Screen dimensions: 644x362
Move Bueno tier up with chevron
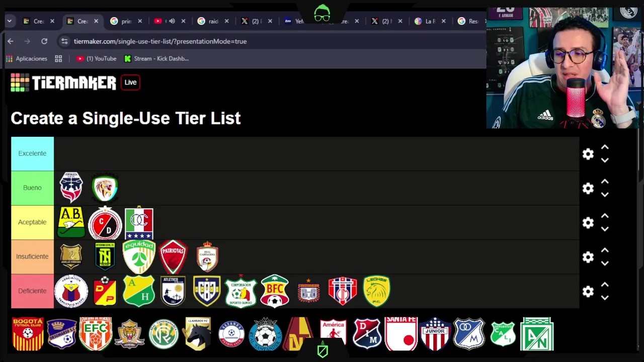(605, 182)
